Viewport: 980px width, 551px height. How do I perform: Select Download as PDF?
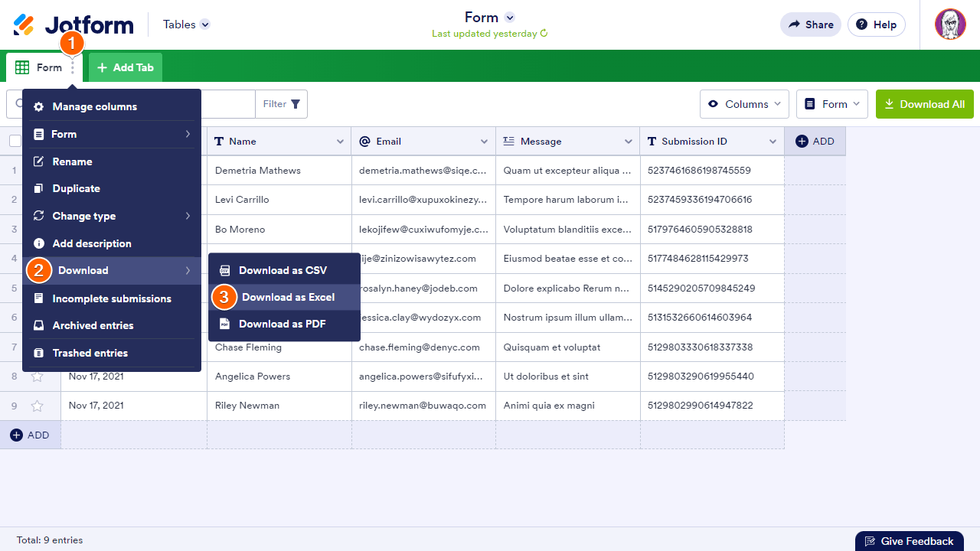click(284, 324)
